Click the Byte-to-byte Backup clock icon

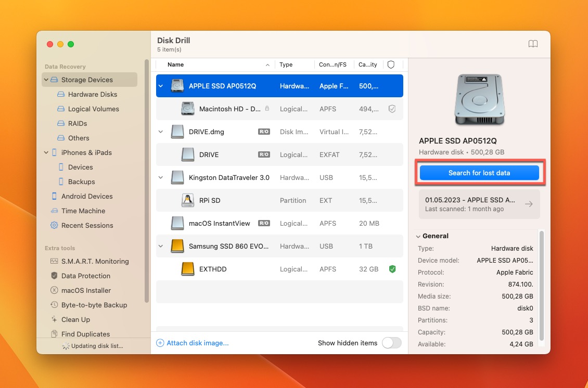[x=54, y=305]
